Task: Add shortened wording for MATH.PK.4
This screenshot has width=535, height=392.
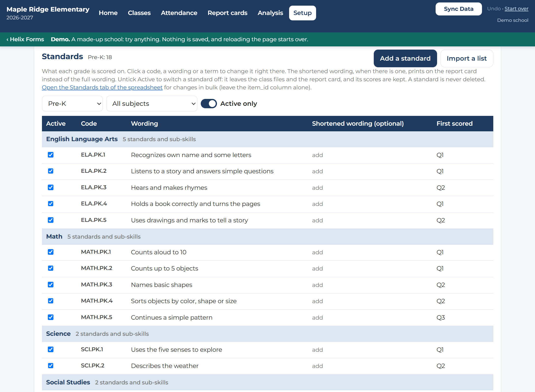Action: [317, 301]
